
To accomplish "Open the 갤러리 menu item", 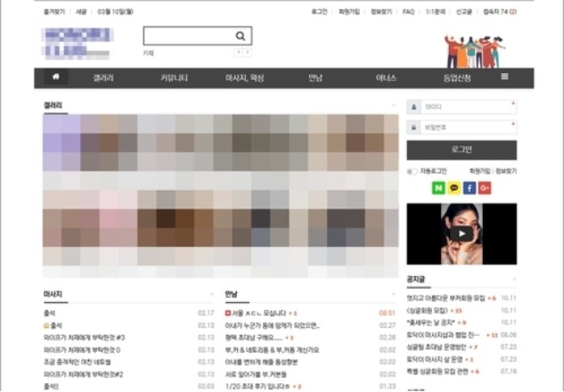I will (103, 78).
